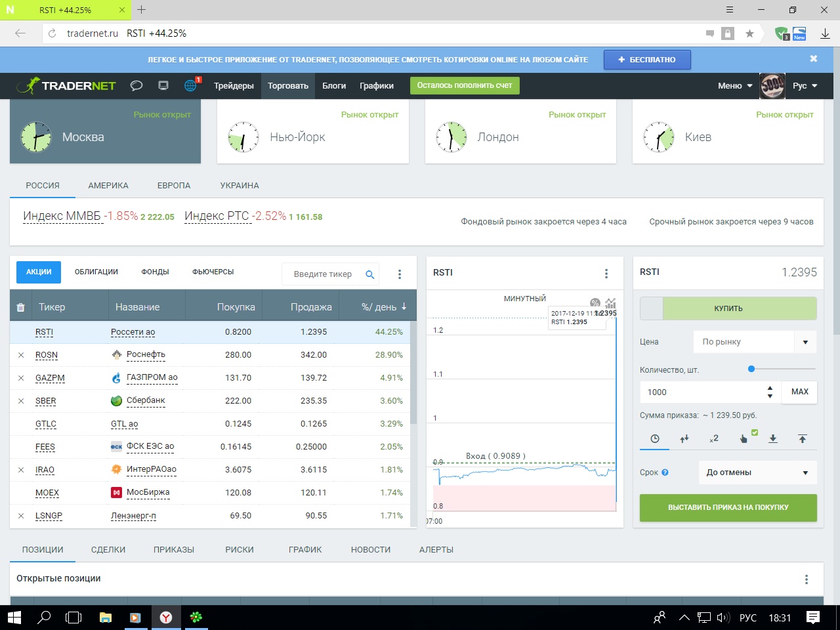Image resolution: width=840 pixels, height=630 pixels.
Task: Remove SBER row using its X icon
Action: [x=21, y=401]
